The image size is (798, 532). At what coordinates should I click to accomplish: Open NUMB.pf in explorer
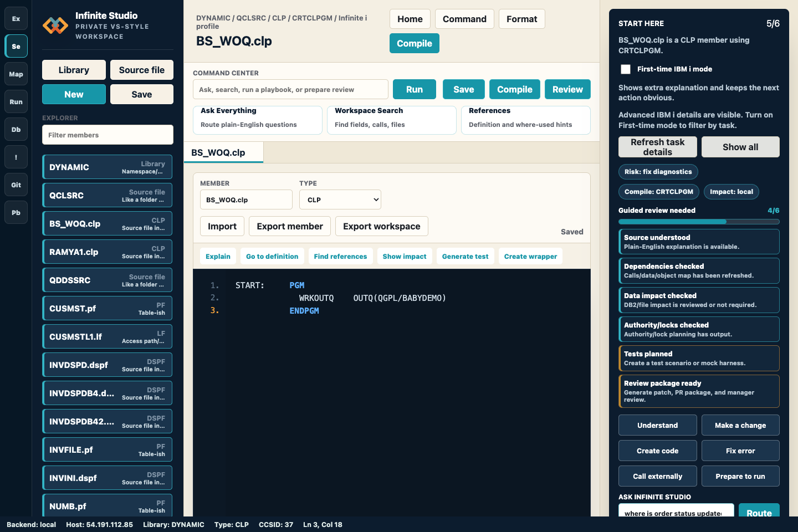(108, 505)
